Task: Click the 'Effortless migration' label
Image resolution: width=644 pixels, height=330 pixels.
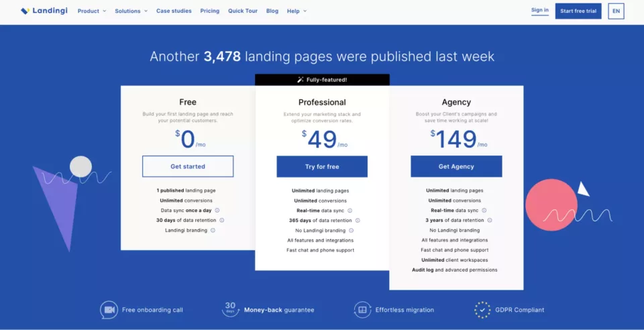Action: (405, 310)
